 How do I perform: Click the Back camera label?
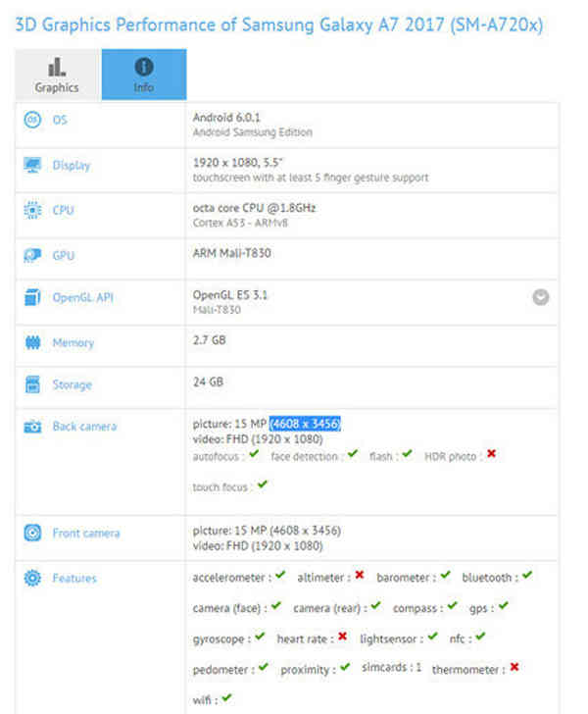click(x=84, y=427)
